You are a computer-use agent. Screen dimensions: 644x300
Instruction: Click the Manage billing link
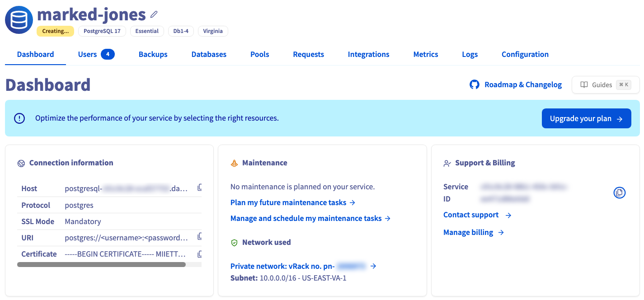474,232
